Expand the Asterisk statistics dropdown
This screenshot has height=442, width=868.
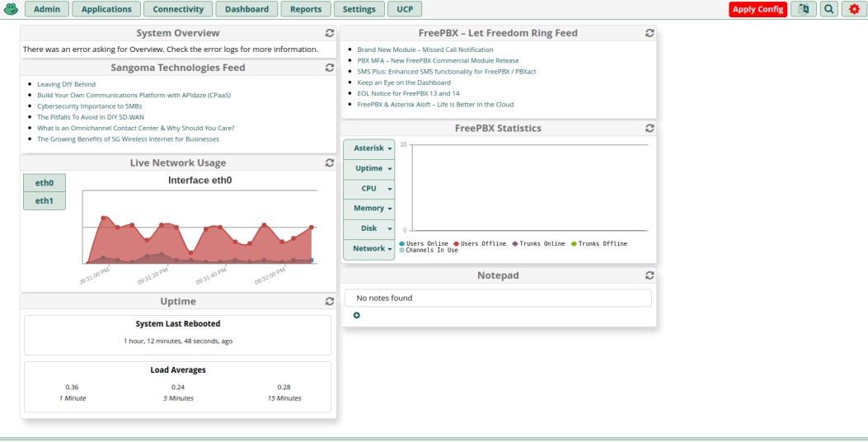pos(368,148)
